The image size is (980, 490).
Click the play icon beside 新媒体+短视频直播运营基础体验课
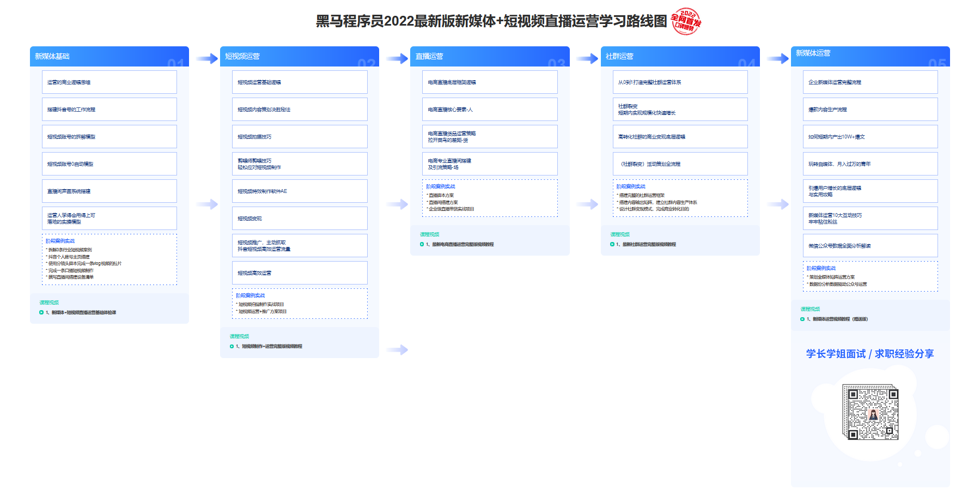pos(41,312)
